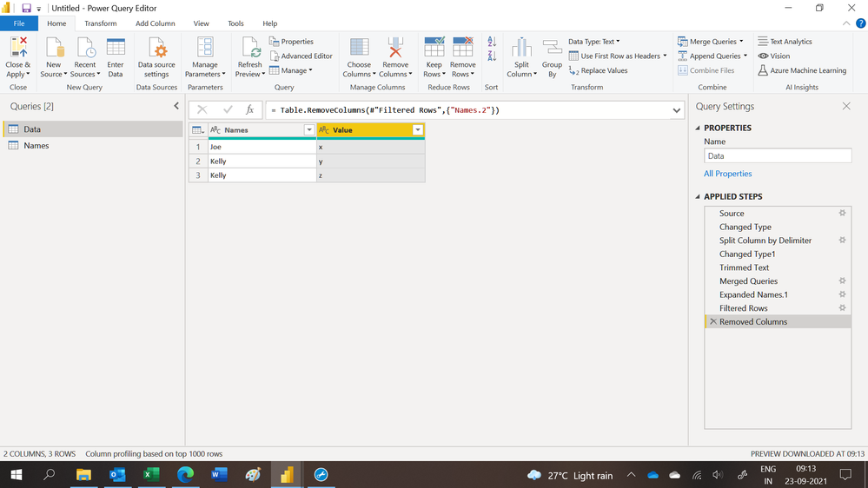The width and height of the screenshot is (868, 488).
Task: Select the Data query
Action: point(93,129)
